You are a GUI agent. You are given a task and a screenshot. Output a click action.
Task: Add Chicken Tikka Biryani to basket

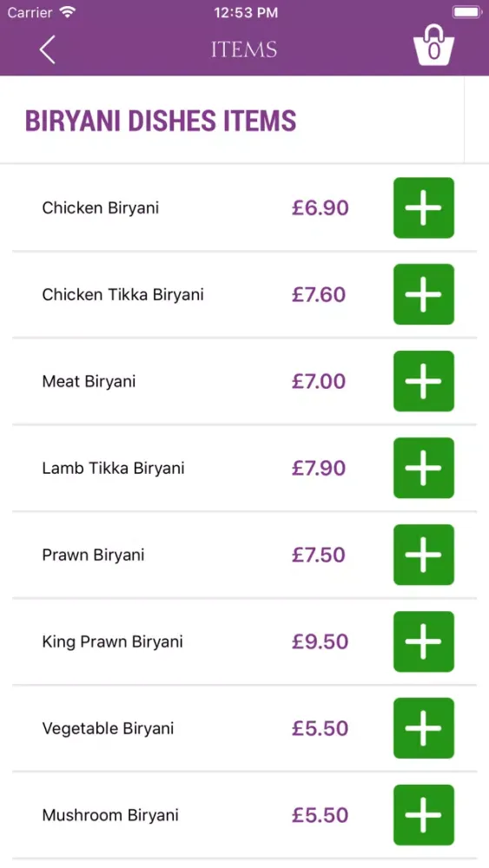pyautogui.click(x=424, y=294)
